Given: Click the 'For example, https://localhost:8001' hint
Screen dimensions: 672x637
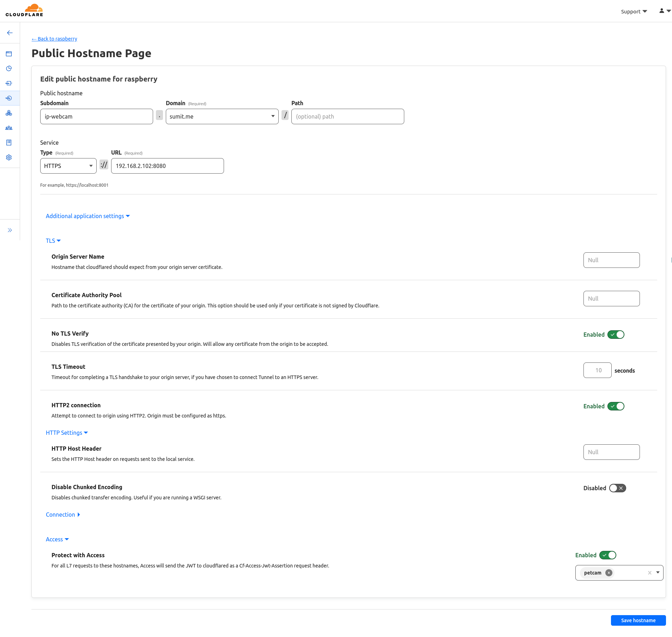Looking at the screenshot, I should click(74, 185).
